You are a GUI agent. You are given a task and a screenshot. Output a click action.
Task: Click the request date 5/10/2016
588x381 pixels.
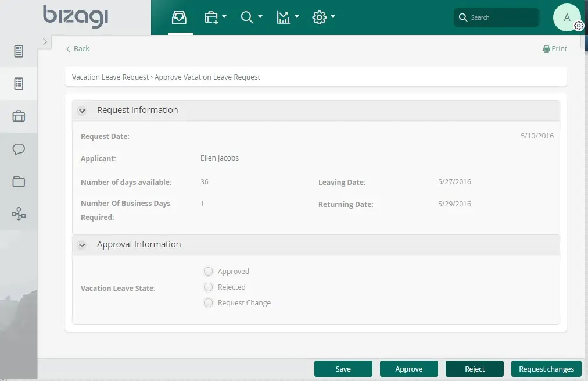click(x=537, y=136)
